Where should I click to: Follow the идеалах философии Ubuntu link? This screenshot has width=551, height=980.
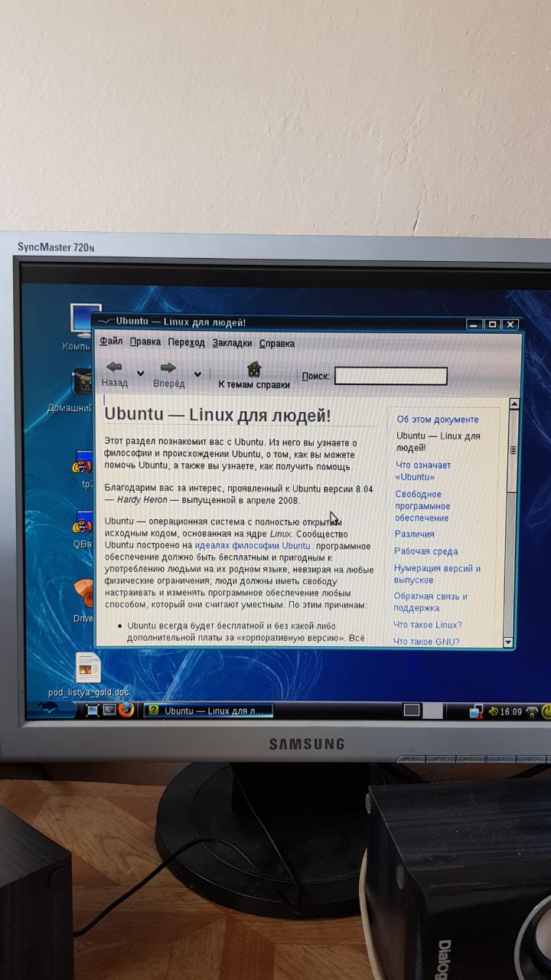[x=253, y=546]
